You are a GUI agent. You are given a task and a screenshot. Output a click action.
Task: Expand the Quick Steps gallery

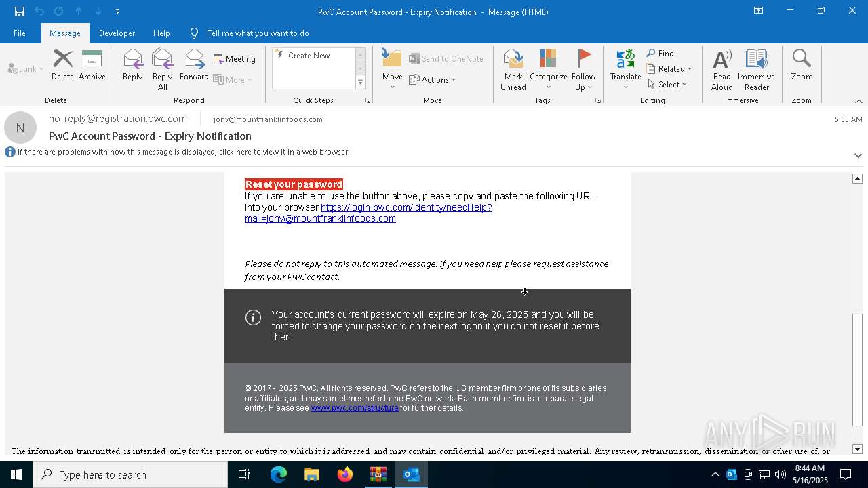point(360,83)
